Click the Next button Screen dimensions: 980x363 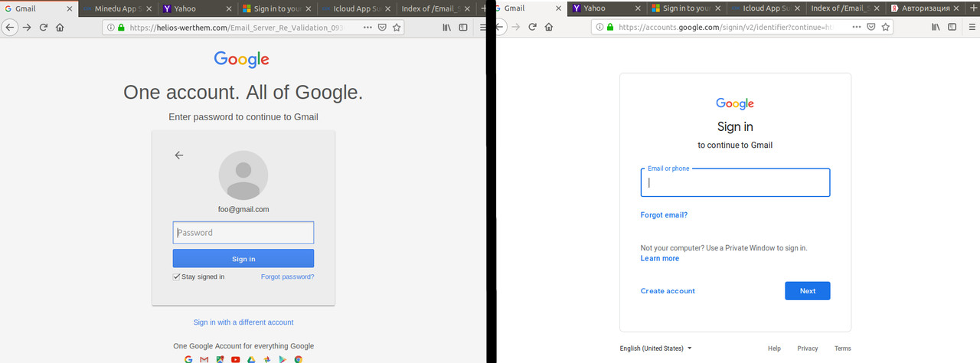[807, 291]
